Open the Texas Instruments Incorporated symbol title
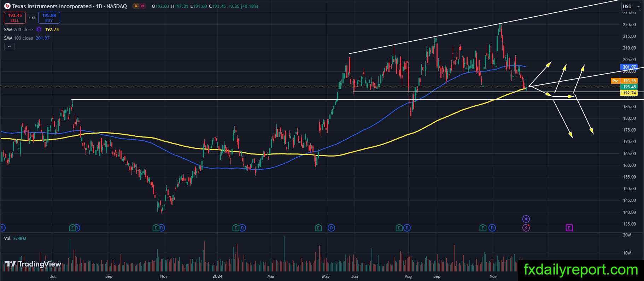 click(x=69, y=6)
